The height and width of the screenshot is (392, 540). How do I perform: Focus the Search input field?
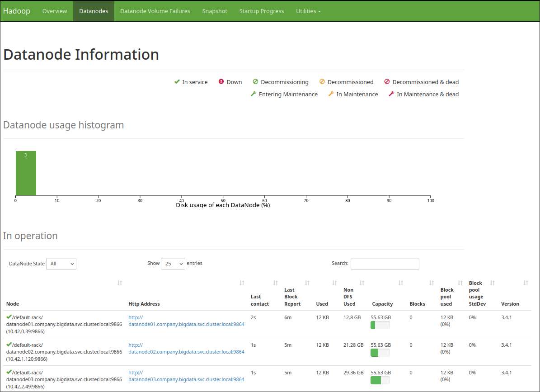(385, 264)
